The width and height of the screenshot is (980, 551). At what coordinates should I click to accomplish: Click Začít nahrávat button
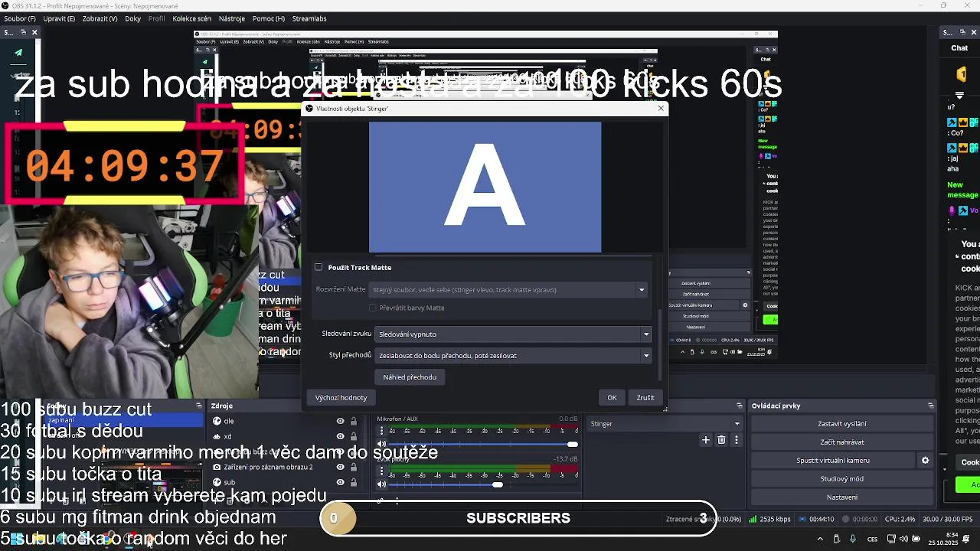pos(842,442)
